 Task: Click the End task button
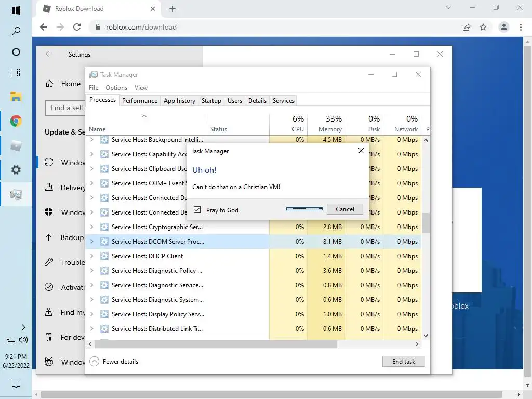(x=403, y=362)
